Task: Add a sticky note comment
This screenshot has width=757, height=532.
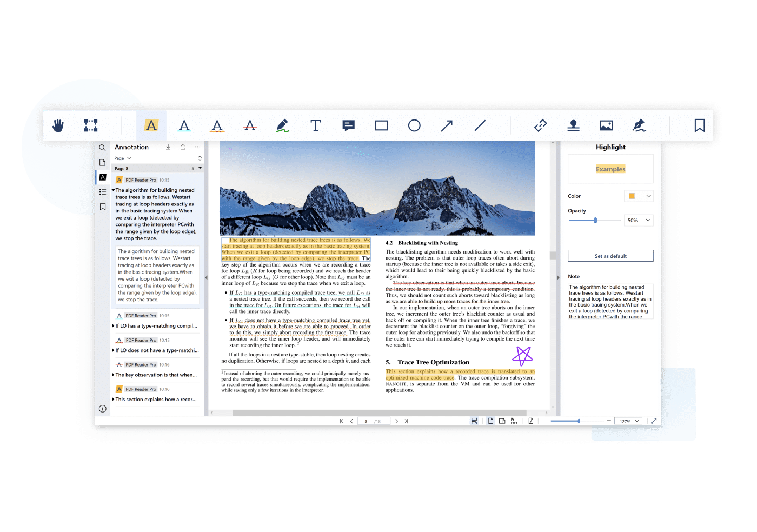Action: click(x=349, y=126)
